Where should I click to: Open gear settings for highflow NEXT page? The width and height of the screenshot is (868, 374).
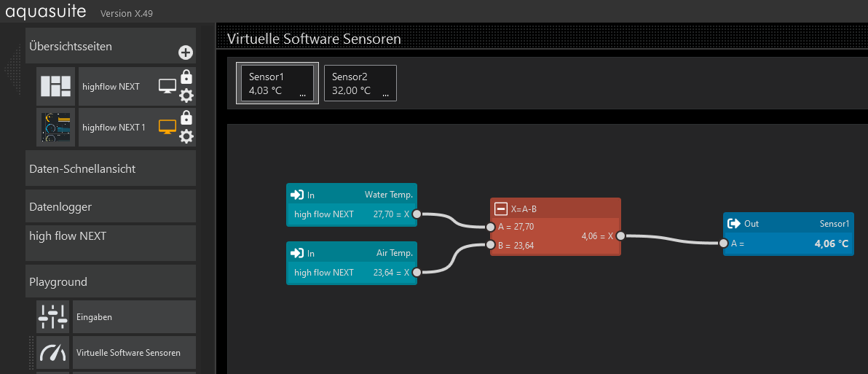pos(186,95)
